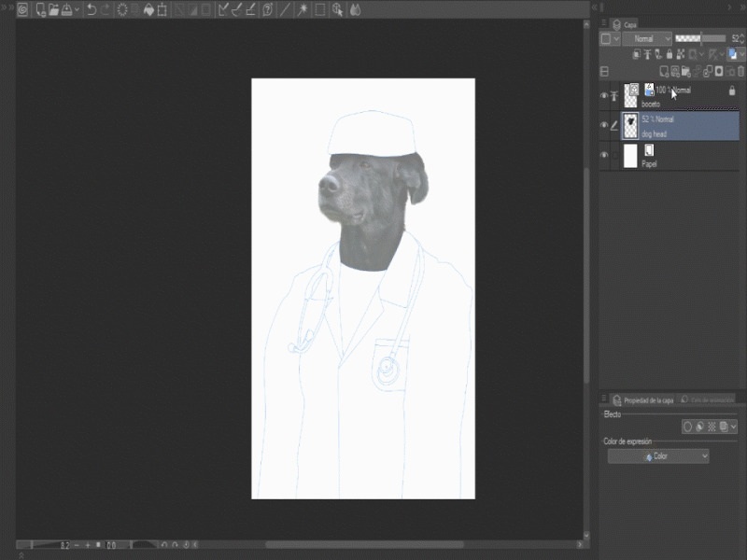Merge with layer below icon

708,72
